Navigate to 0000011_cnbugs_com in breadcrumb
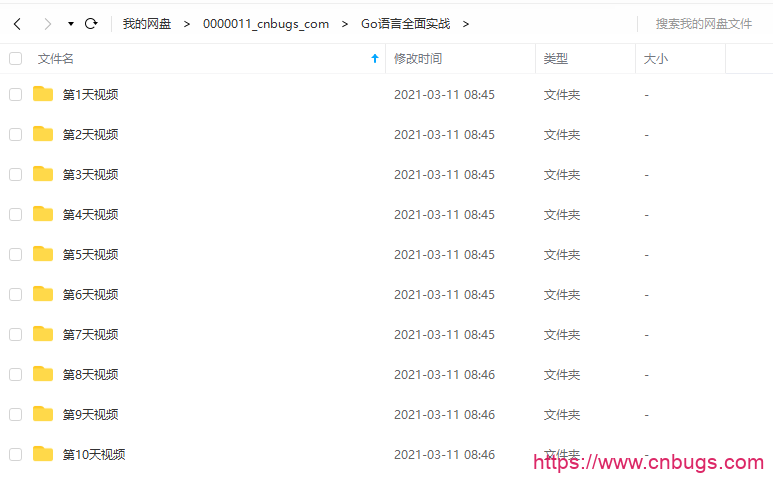The width and height of the screenshot is (773, 477). [266, 24]
